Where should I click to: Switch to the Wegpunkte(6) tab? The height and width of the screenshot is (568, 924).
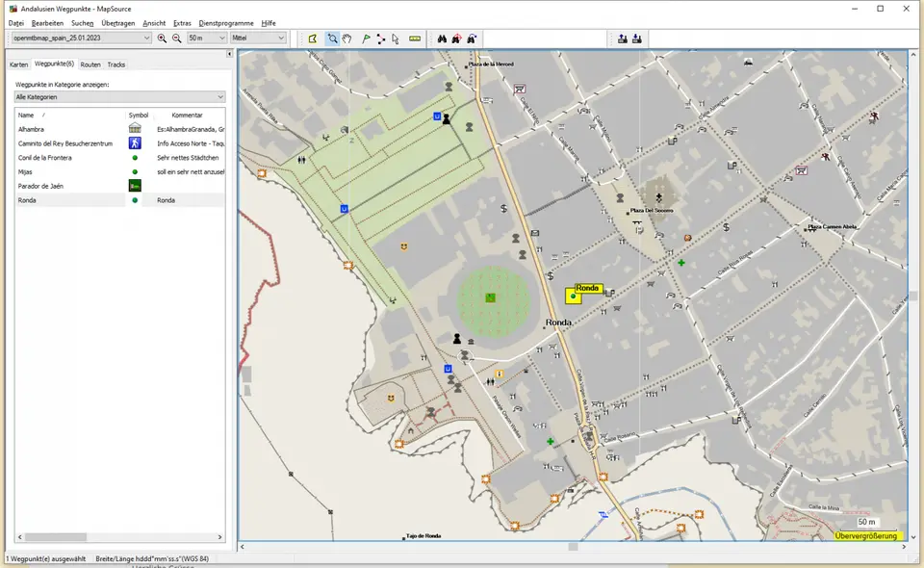pos(54,64)
